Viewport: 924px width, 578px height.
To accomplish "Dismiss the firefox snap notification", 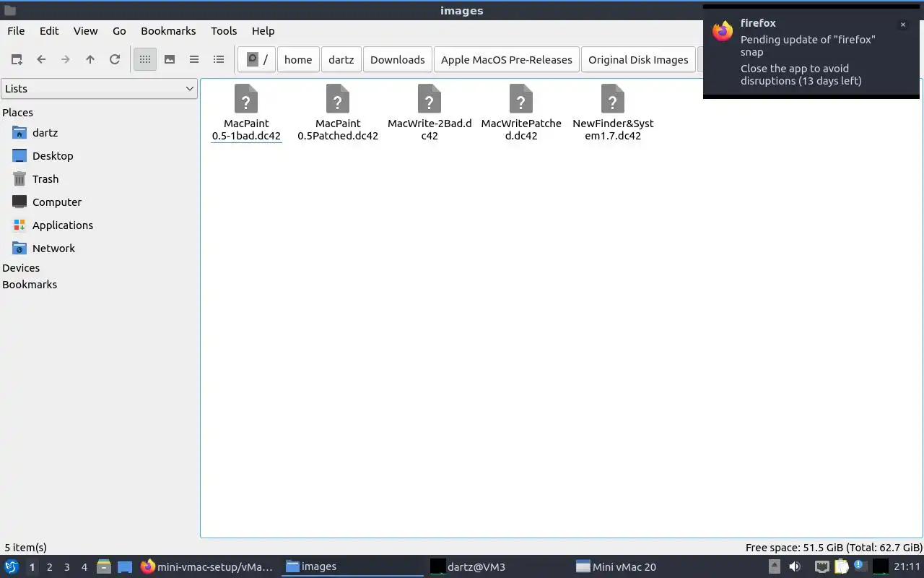I will 902,25.
